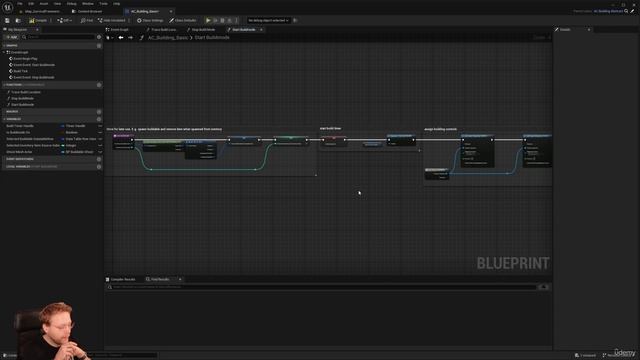Click the Find toolbar button
Screen dimensions: 640x360
87,20
